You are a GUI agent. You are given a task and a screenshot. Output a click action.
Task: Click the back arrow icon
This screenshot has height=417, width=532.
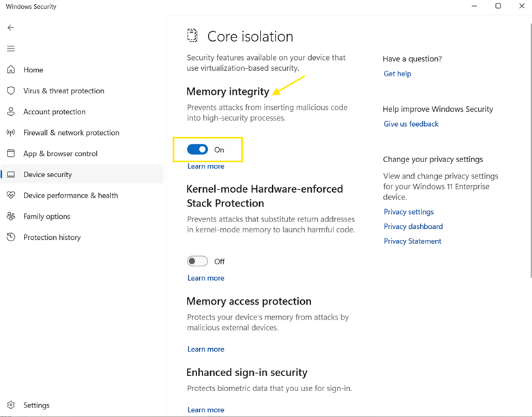[11, 28]
